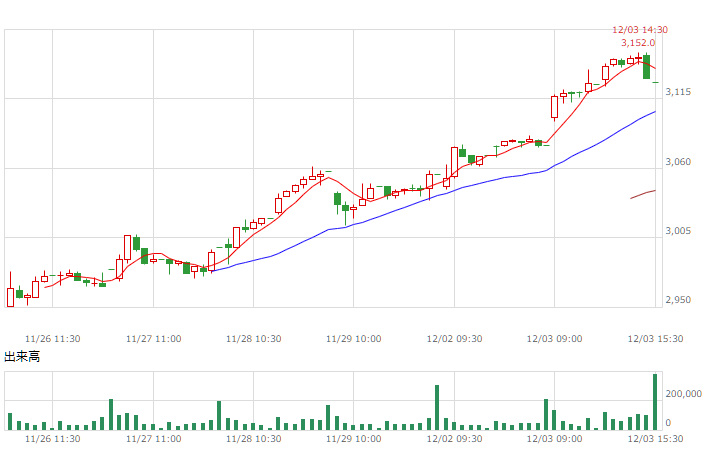Click 11/28 10:30 below the volume chart
Screen dimensions: 712x450
[253, 439]
